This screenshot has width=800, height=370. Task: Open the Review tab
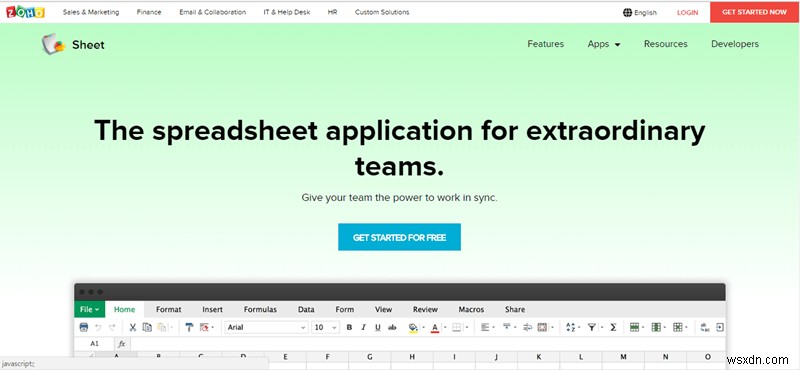click(425, 309)
